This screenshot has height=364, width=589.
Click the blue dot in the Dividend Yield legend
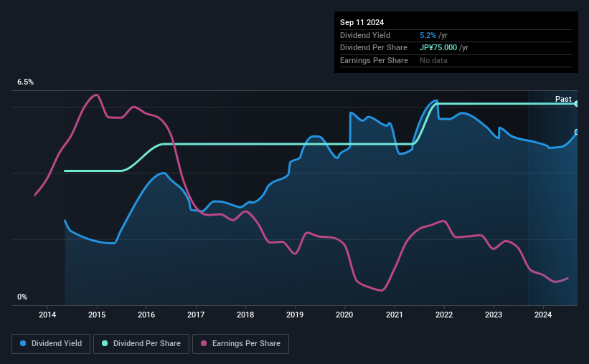24,343
